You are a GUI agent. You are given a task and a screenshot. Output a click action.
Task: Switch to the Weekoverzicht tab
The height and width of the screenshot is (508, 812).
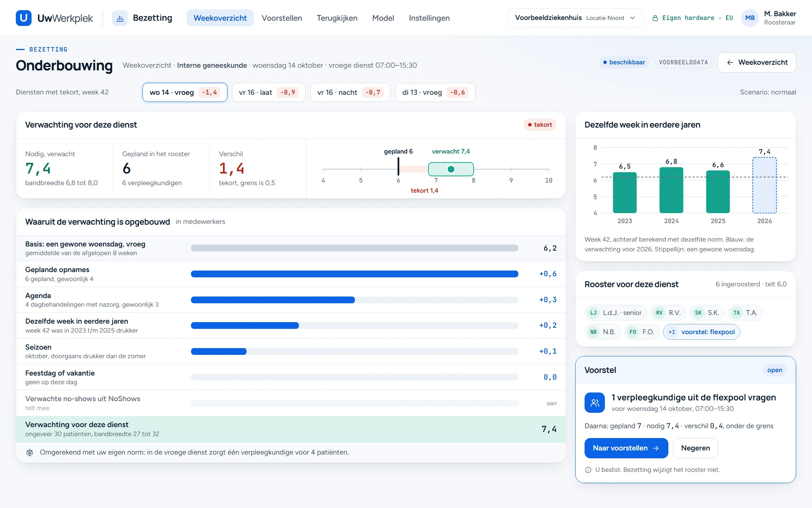pyautogui.click(x=220, y=18)
